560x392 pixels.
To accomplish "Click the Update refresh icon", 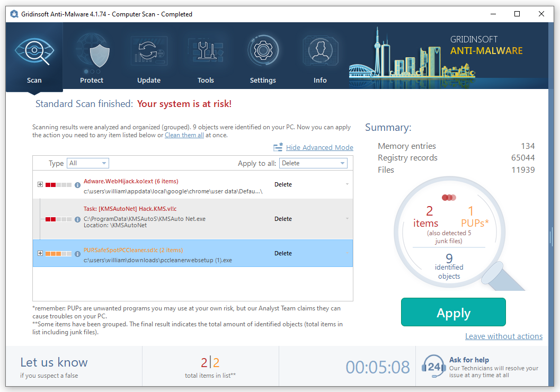I will click(x=148, y=50).
